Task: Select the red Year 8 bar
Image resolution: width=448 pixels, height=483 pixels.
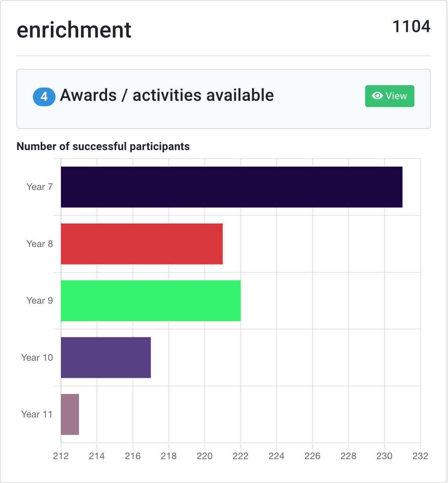Action: [x=142, y=244]
